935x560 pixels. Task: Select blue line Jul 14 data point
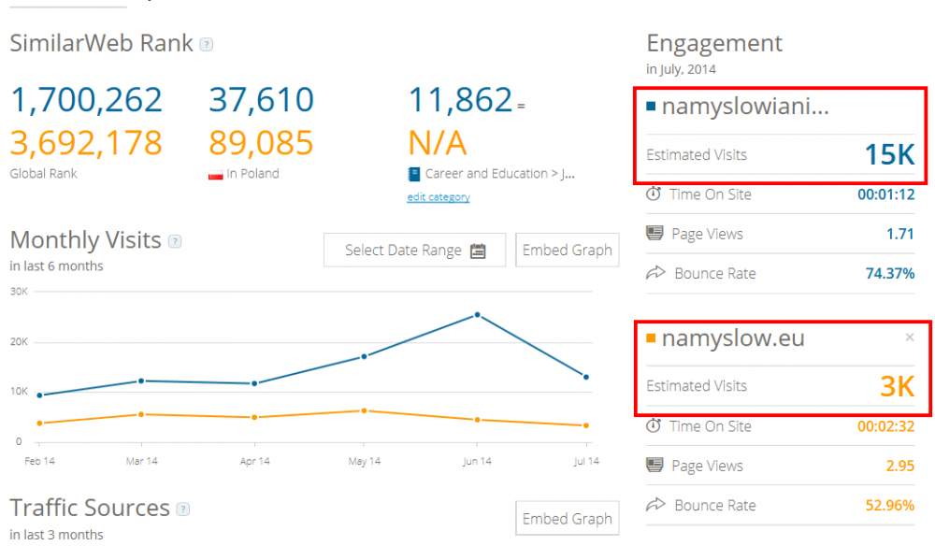pyautogui.click(x=586, y=377)
